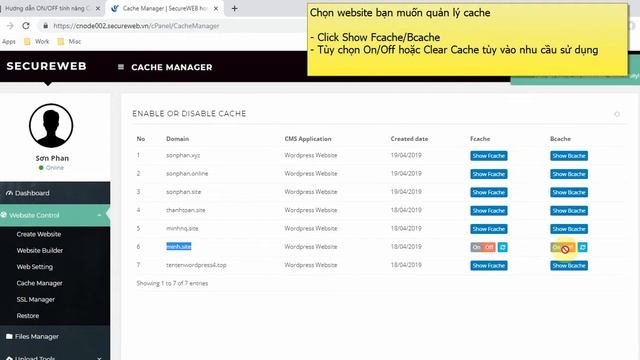The width and height of the screenshot is (640, 360).
Task: Click the SECUREWEB logo
Action: pyautogui.click(x=47, y=66)
